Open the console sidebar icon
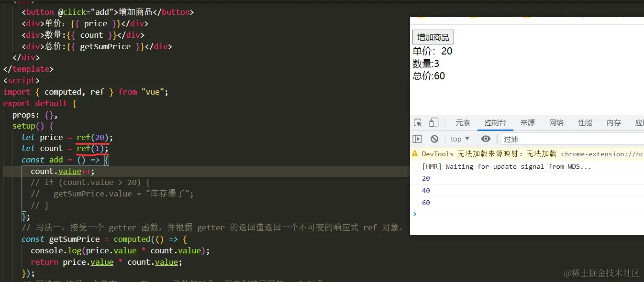Viewport: 644px width, 282px height. pos(417,139)
